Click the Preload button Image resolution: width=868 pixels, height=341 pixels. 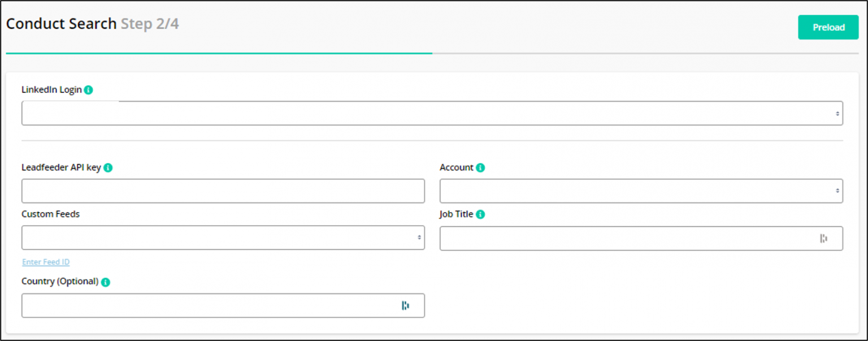828,27
